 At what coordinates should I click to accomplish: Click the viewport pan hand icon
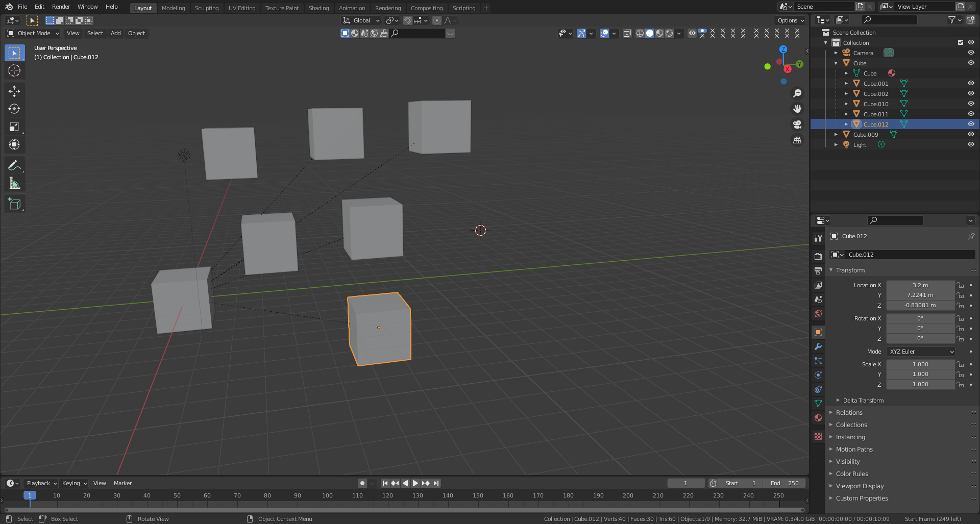(x=797, y=109)
